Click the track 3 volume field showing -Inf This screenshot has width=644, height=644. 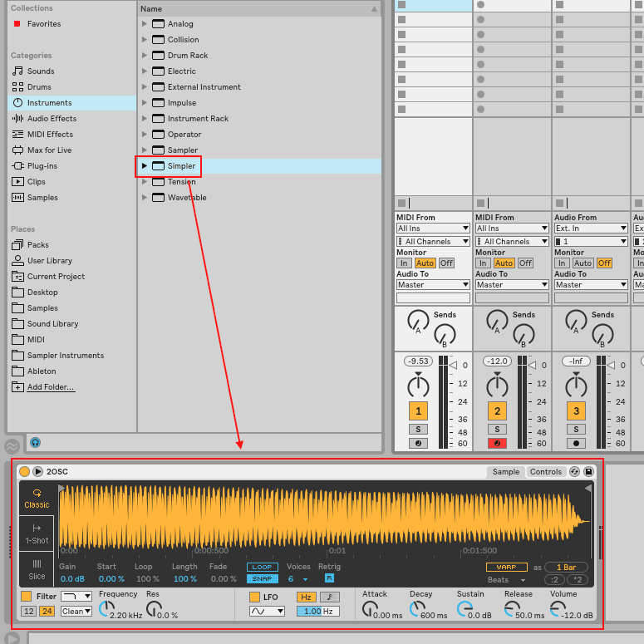pos(576,361)
